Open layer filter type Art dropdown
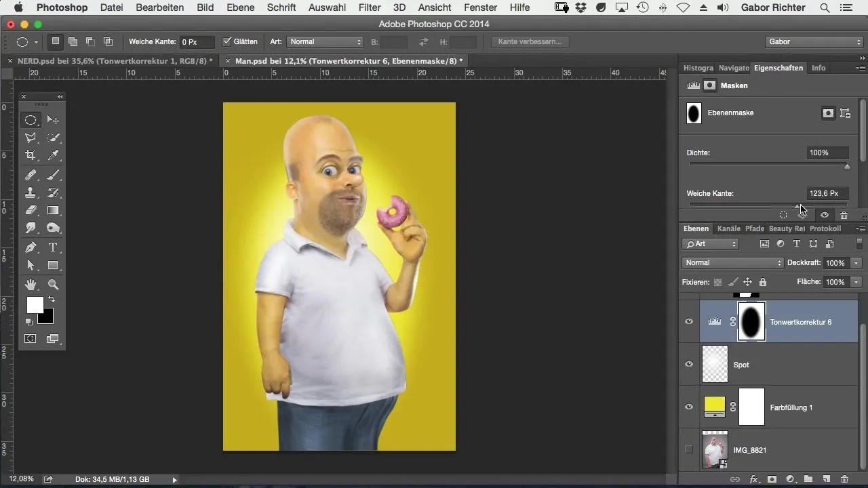 click(x=711, y=244)
